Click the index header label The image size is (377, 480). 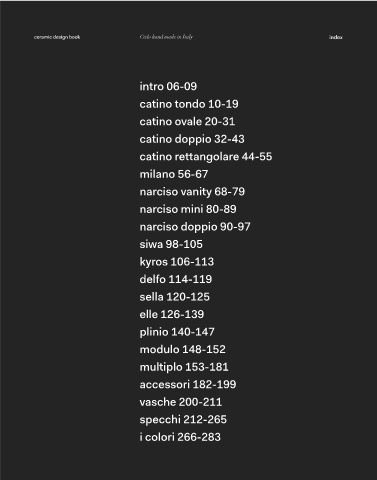(336, 37)
